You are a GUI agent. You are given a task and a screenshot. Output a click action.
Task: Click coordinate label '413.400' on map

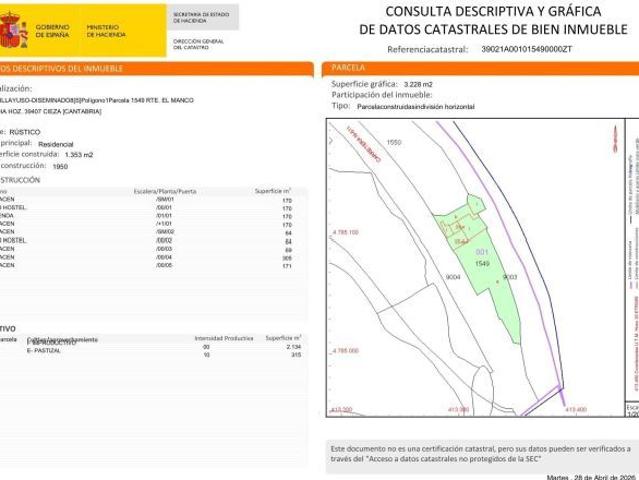[x=576, y=409]
